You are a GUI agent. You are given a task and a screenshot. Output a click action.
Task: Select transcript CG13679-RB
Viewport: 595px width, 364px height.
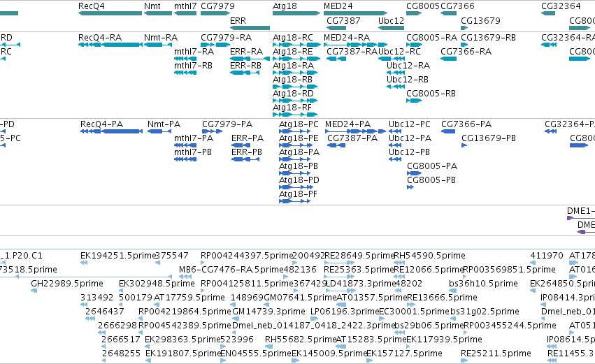pyautogui.click(x=464, y=45)
